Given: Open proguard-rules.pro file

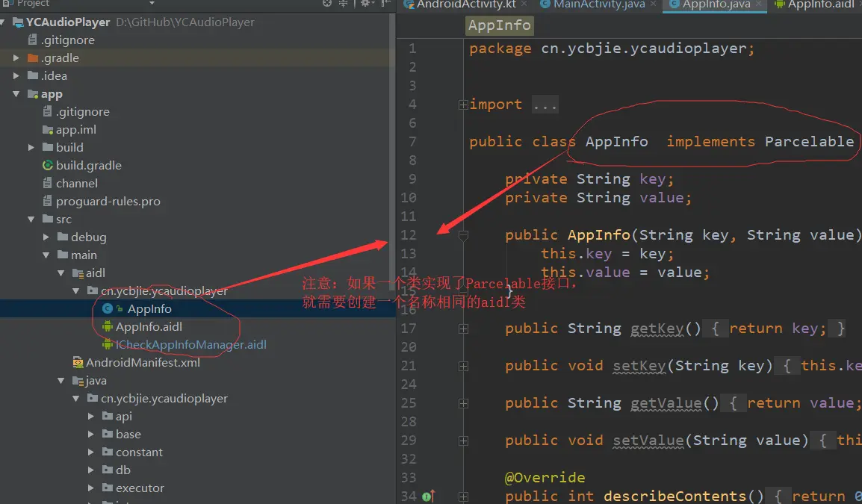Looking at the screenshot, I should 108,201.
